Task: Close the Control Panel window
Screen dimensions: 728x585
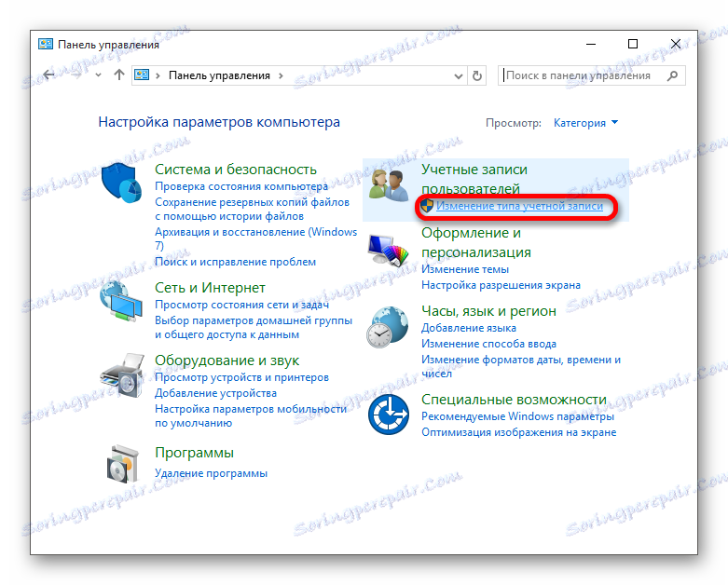Action: coord(676,44)
